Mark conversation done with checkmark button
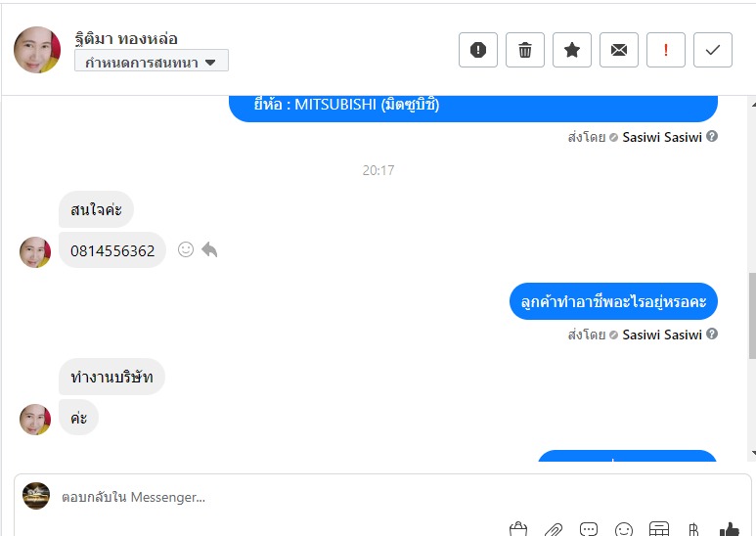The width and height of the screenshot is (756, 536). point(713,50)
